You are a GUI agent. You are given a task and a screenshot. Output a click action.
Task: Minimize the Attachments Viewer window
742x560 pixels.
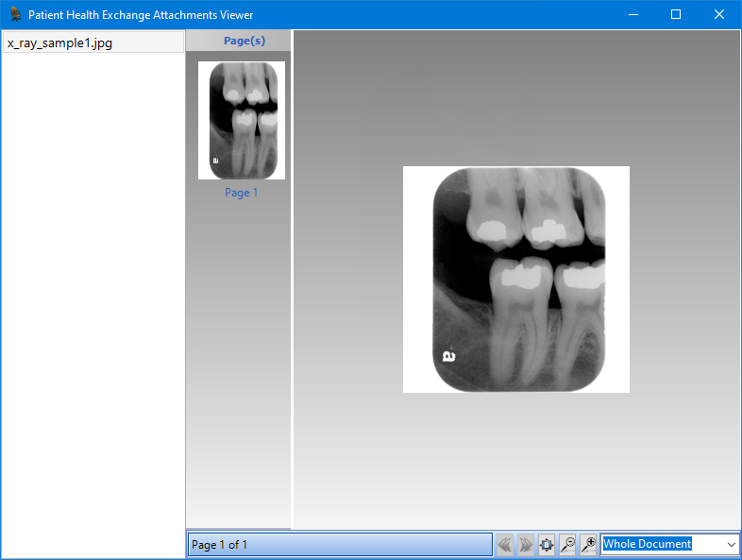click(632, 15)
